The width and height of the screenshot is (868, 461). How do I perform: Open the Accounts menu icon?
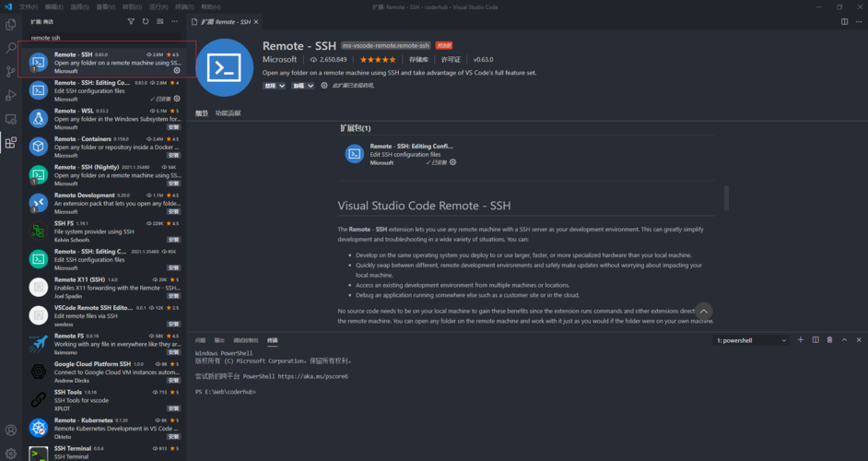coord(10,430)
